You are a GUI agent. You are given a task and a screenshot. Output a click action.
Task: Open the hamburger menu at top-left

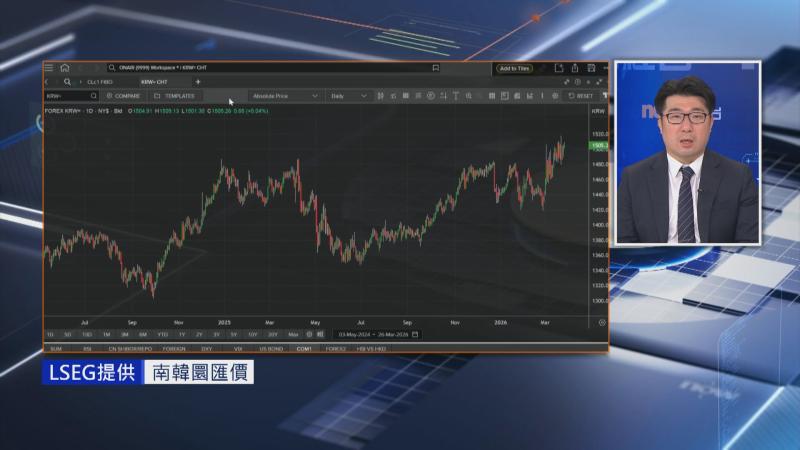49,68
